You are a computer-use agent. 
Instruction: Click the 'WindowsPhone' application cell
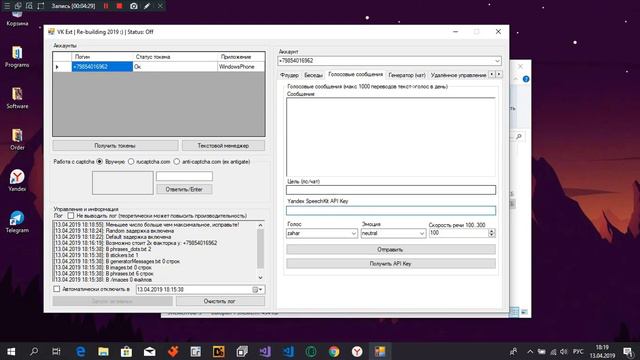point(241,67)
